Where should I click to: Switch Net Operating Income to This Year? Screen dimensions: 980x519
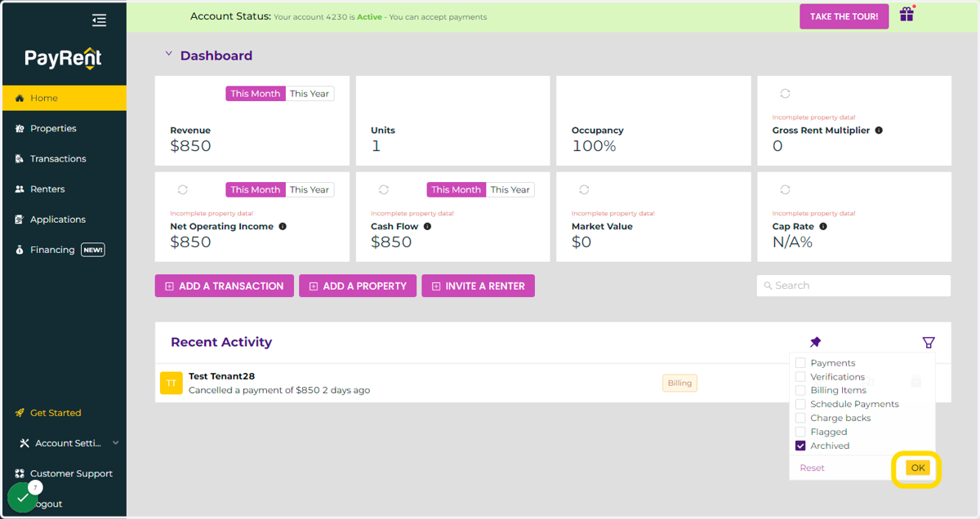coord(310,189)
